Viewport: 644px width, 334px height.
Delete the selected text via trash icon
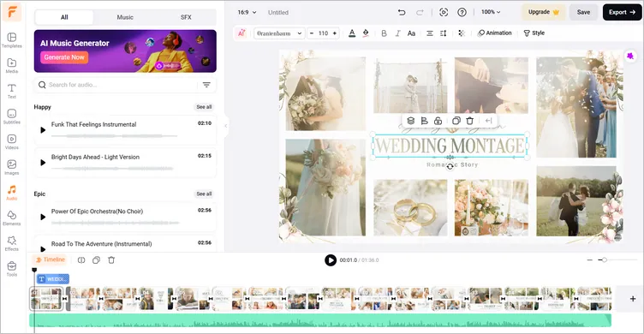(470, 121)
